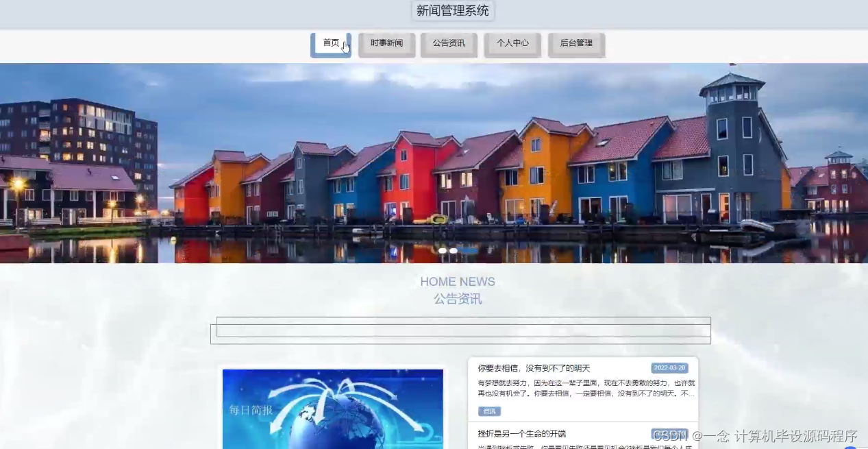The width and height of the screenshot is (868, 449).
Task: Click the 资讯 category tag
Action: pyautogui.click(x=489, y=411)
